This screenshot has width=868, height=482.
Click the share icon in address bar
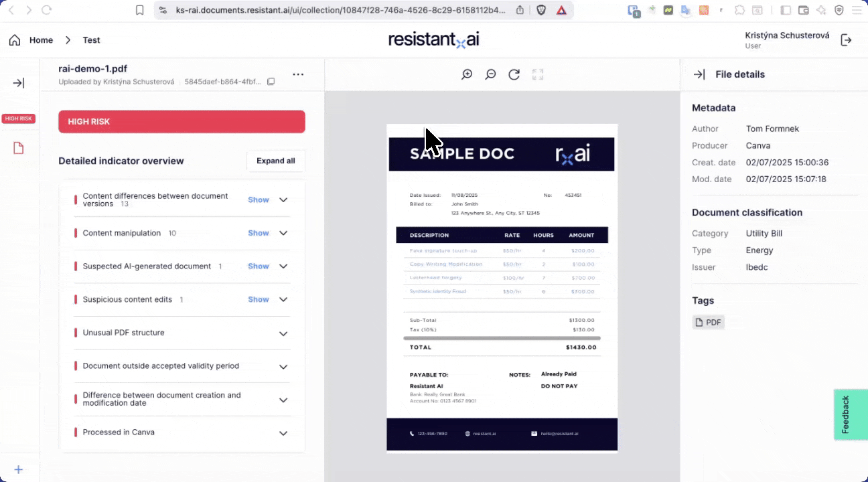click(520, 10)
